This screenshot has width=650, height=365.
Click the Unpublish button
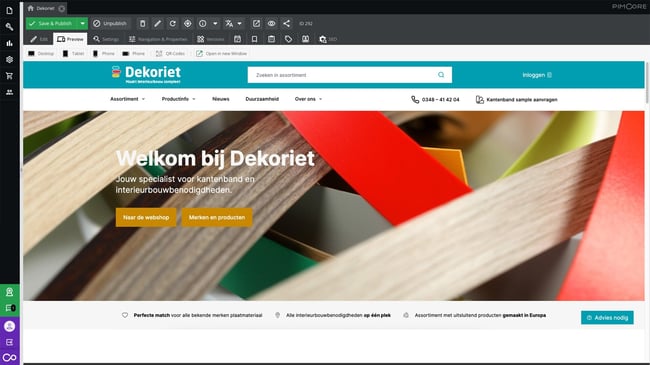[x=110, y=24]
